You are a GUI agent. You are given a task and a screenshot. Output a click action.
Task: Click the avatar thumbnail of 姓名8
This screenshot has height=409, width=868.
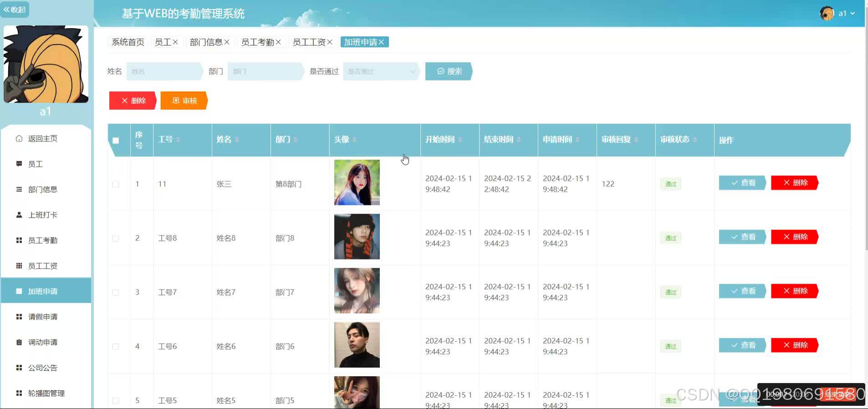[x=357, y=237]
